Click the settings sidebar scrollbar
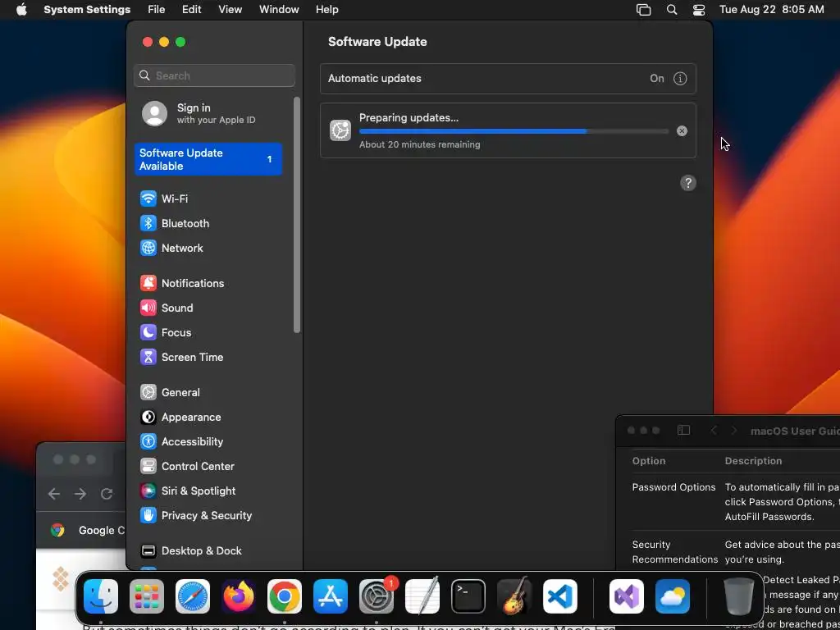840x630 pixels. [x=297, y=215]
